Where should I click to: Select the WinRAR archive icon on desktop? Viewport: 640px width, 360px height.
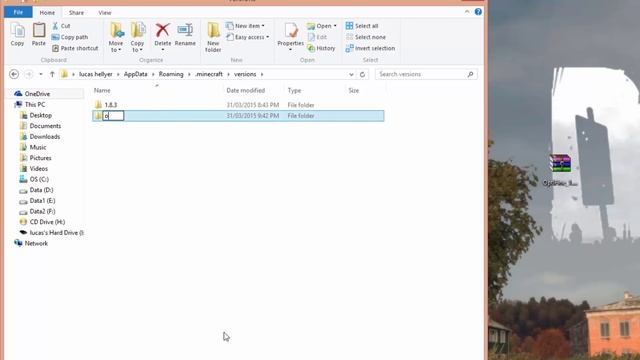560,163
